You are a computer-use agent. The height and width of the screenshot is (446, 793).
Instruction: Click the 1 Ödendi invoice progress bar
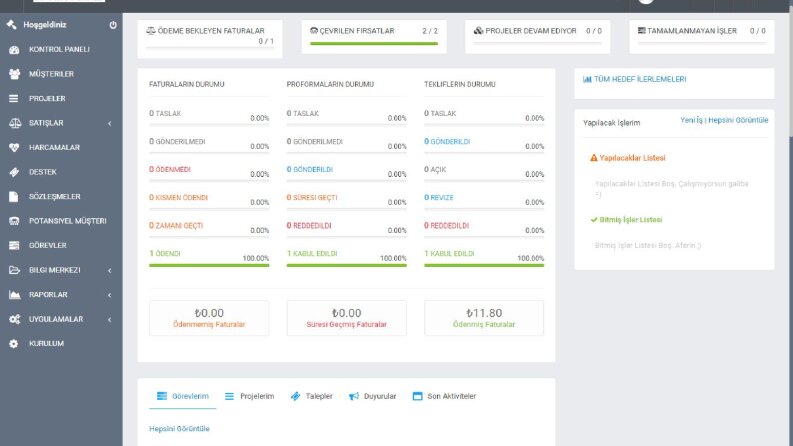[x=209, y=265]
